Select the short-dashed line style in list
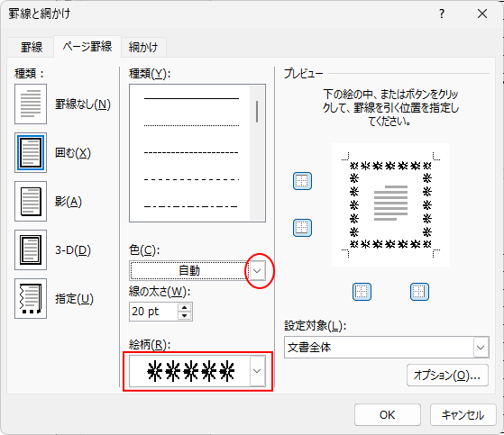 [191, 152]
